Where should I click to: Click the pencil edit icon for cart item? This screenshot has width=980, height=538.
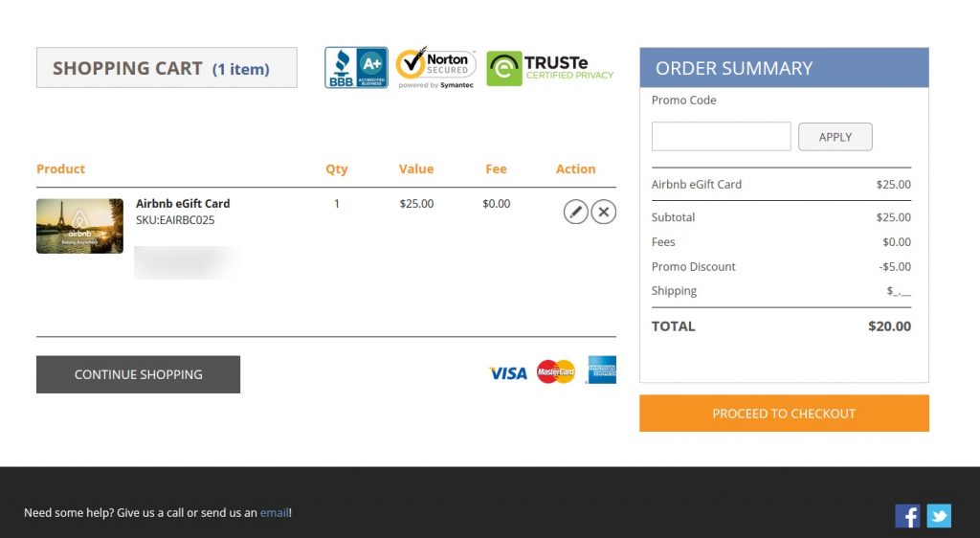[x=575, y=212]
